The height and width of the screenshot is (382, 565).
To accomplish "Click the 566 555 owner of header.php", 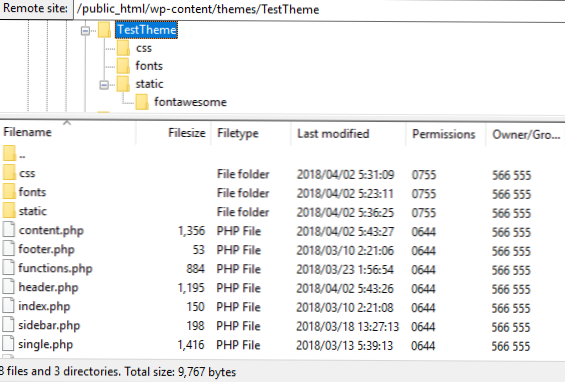I will point(511,289).
